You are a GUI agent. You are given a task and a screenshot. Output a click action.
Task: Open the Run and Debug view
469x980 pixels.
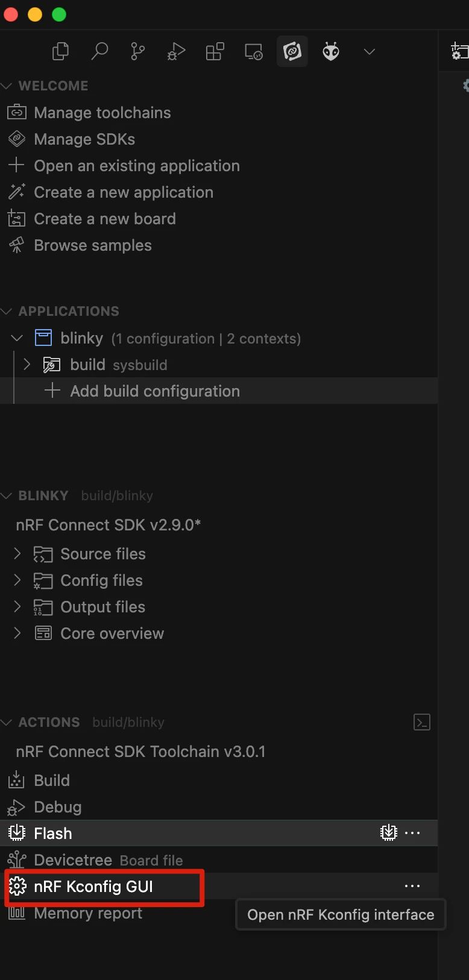(176, 52)
